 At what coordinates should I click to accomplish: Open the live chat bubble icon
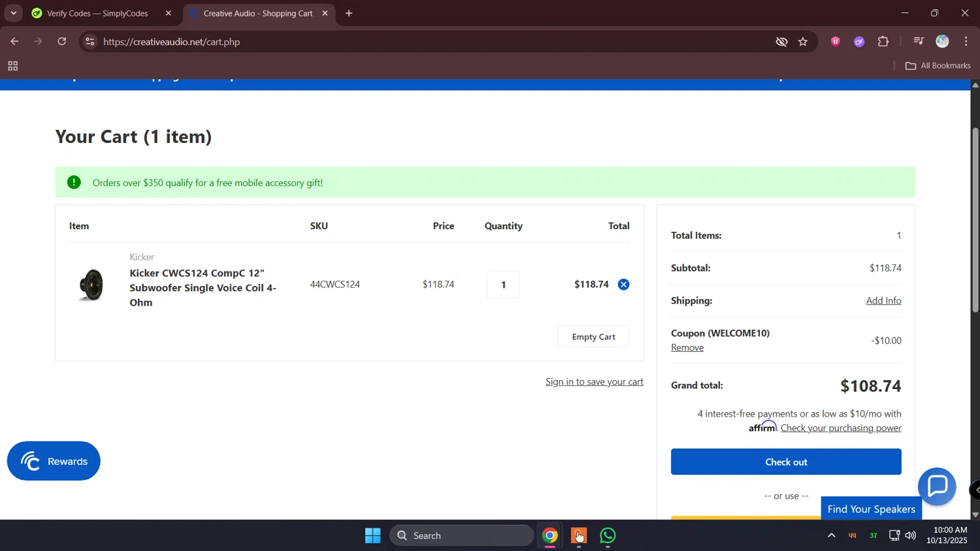937,486
